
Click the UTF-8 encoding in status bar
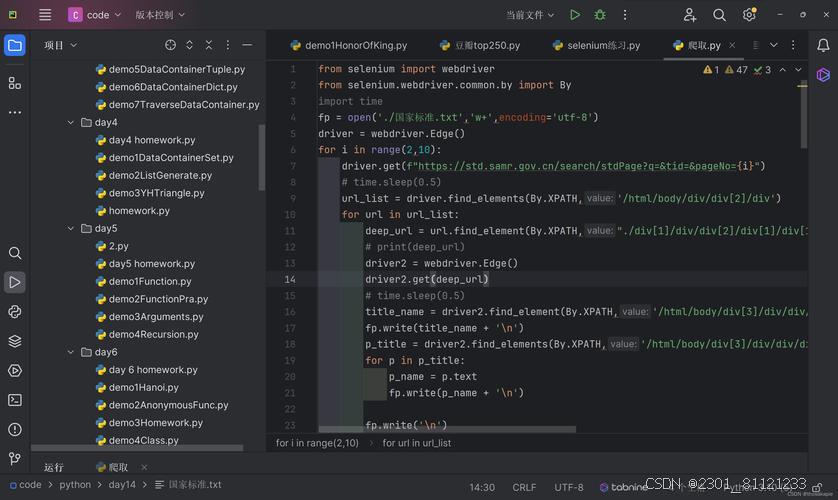click(x=568, y=487)
